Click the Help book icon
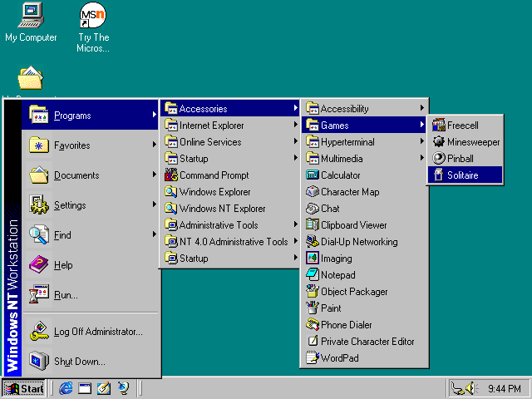 point(39,264)
